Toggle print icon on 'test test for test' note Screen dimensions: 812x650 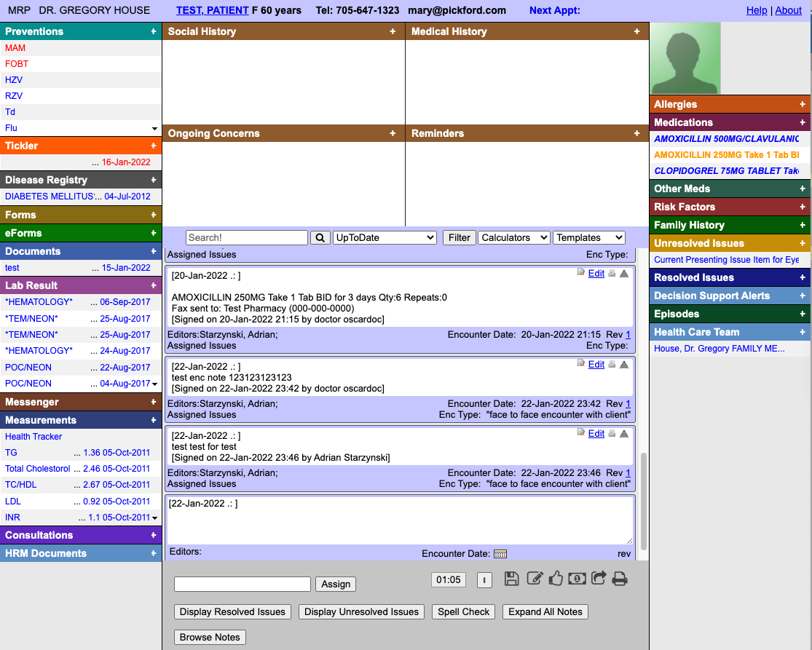point(612,434)
